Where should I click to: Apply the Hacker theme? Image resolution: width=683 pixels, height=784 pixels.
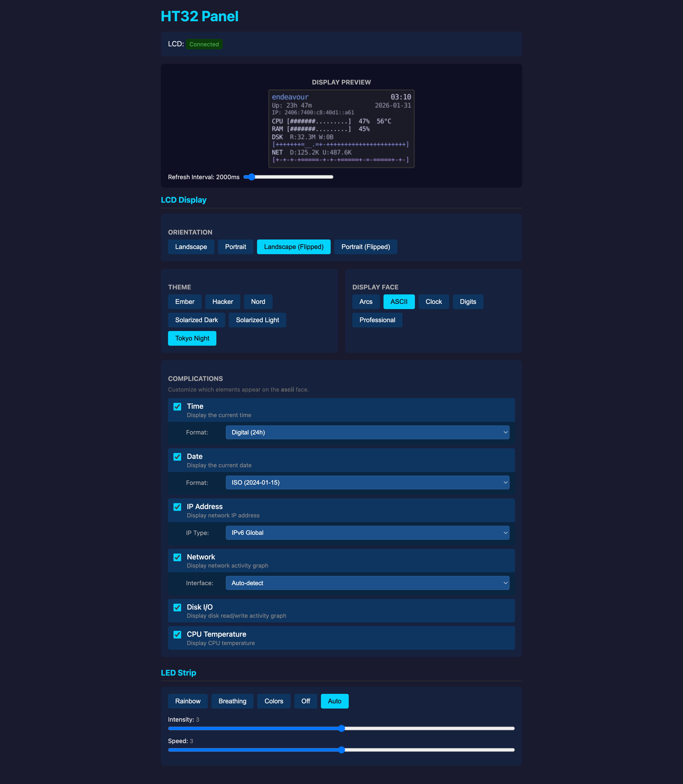(x=223, y=302)
